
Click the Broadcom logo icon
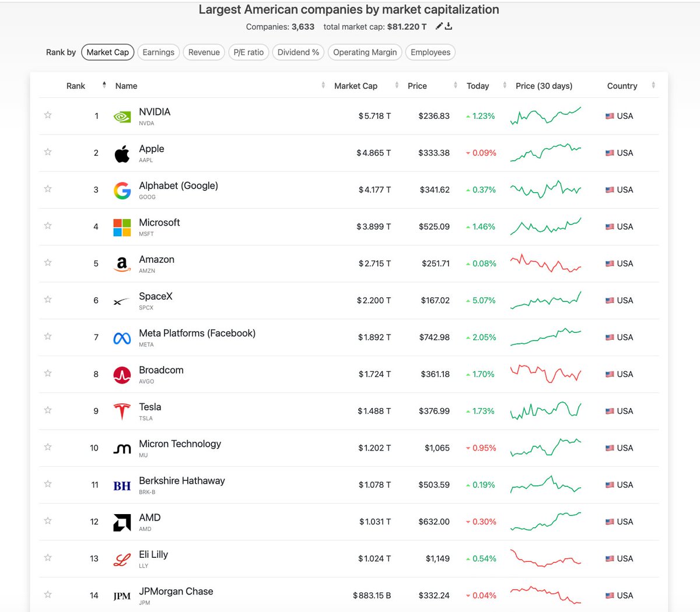tap(122, 375)
